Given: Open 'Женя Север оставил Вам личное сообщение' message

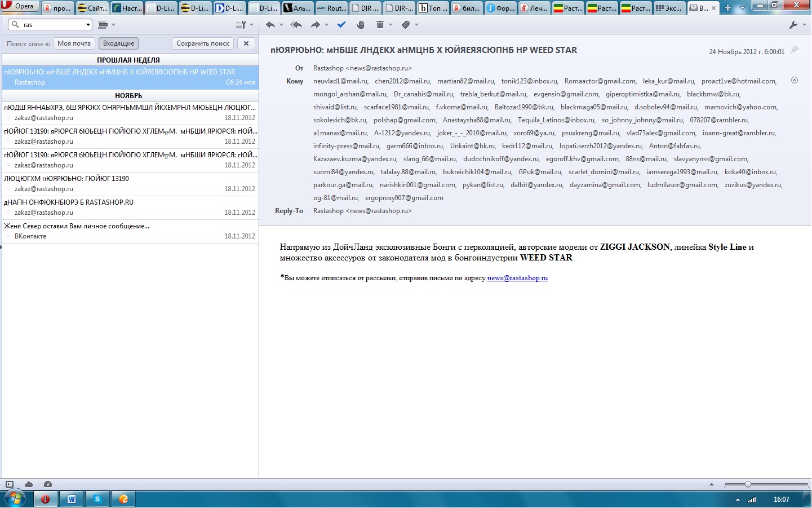Looking at the screenshot, I should tap(130, 231).
